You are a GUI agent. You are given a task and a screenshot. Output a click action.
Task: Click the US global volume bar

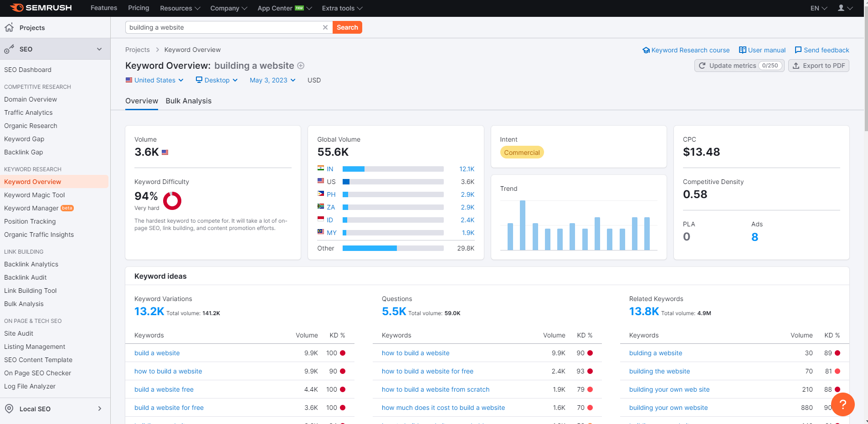click(393, 182)
